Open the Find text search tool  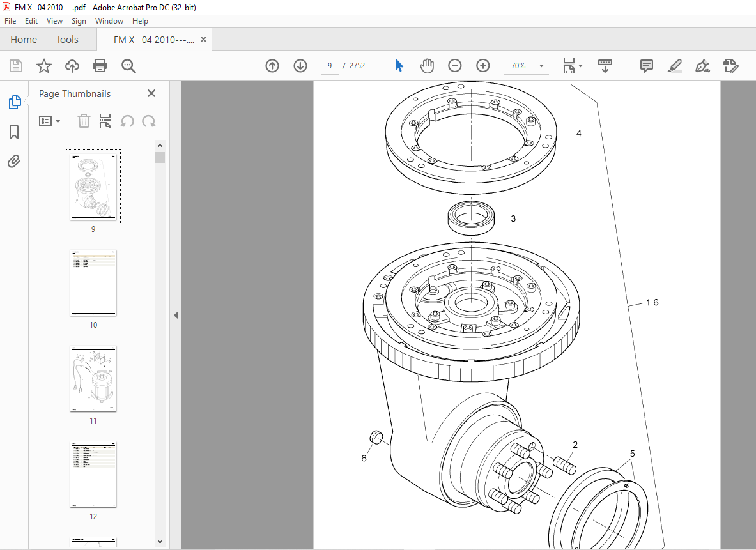click(x=128, y=66)
